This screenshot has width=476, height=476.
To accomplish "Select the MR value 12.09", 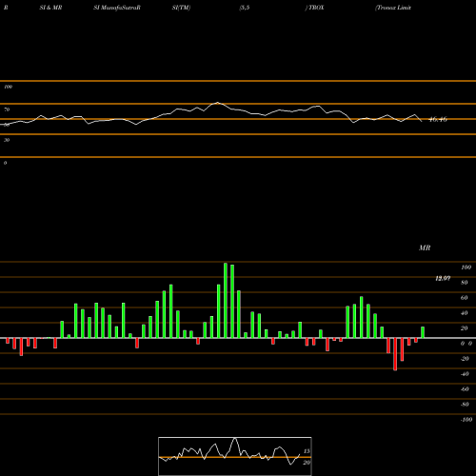I will (x=443, y=278).
